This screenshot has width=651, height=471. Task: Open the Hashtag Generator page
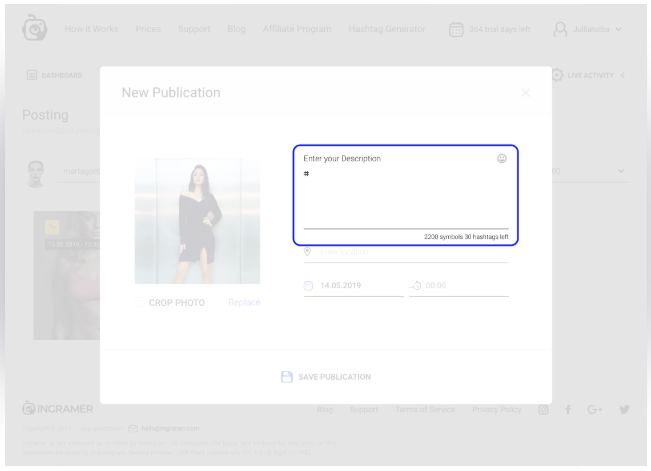pyautogui.click(x=387, y=29)
